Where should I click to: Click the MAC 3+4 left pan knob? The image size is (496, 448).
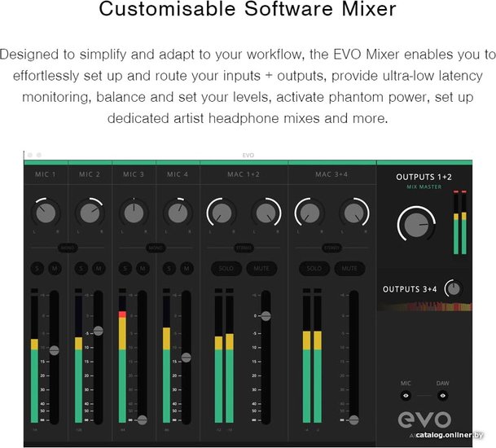(x=309, y=213)
